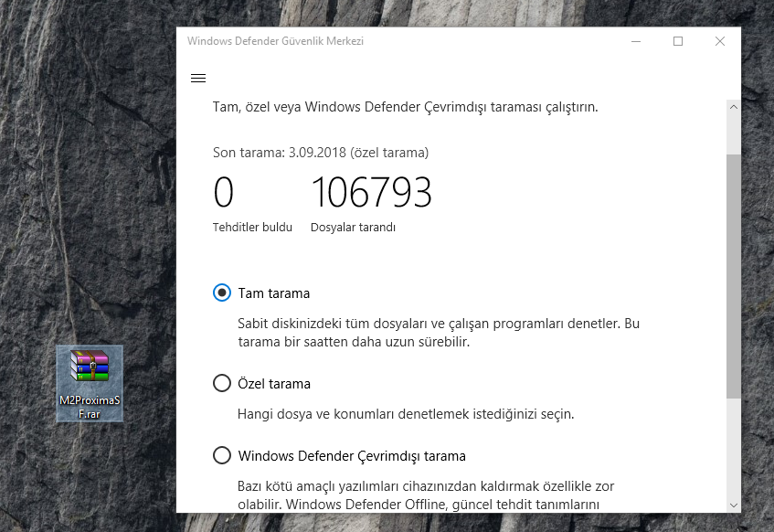Click the heading about running an offline scan
The height and width of the screenshot is (532, 774).
(x=405, y=107)
